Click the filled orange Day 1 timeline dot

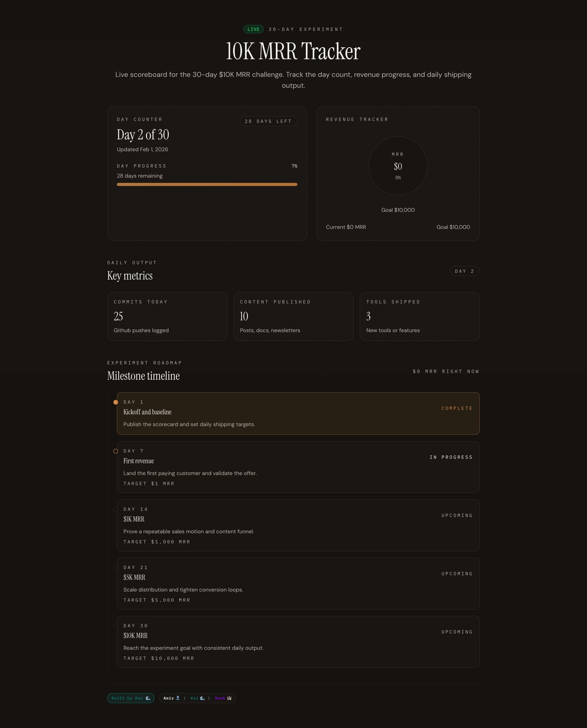[116, 402]
